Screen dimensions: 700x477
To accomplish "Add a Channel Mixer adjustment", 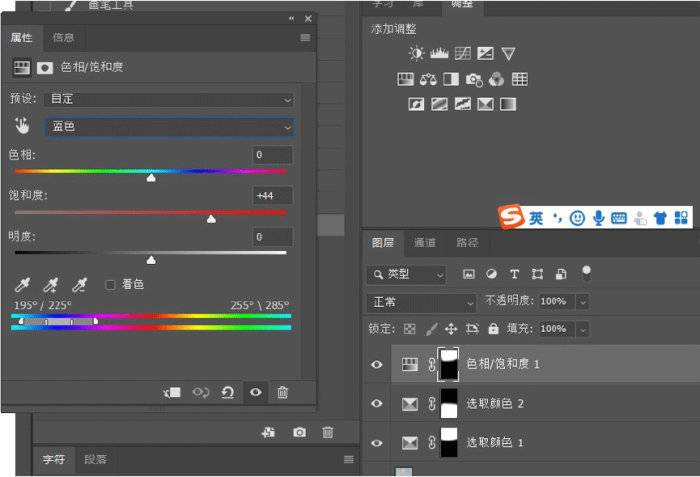I will pos(496,80).
